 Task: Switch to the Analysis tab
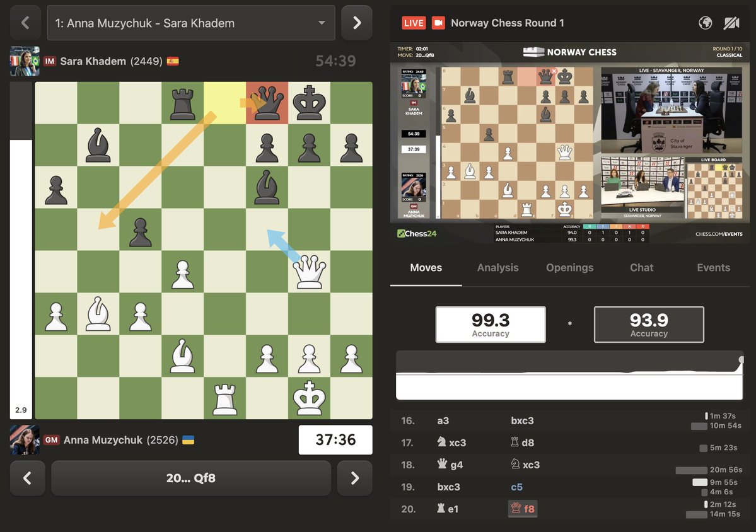pos(497,267)
